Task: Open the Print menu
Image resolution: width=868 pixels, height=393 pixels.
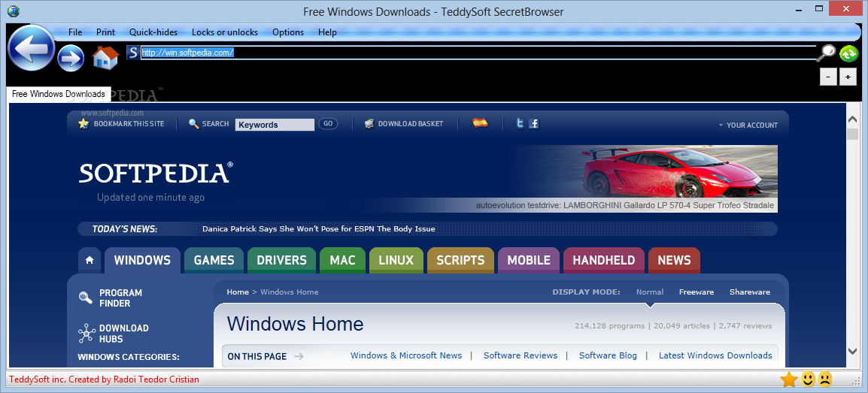Action: (106, 32)
